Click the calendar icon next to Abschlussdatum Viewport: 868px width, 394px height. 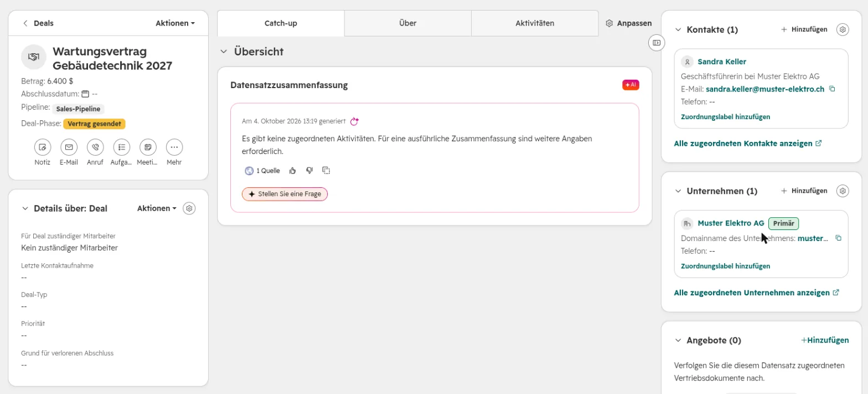click(85, 94)
